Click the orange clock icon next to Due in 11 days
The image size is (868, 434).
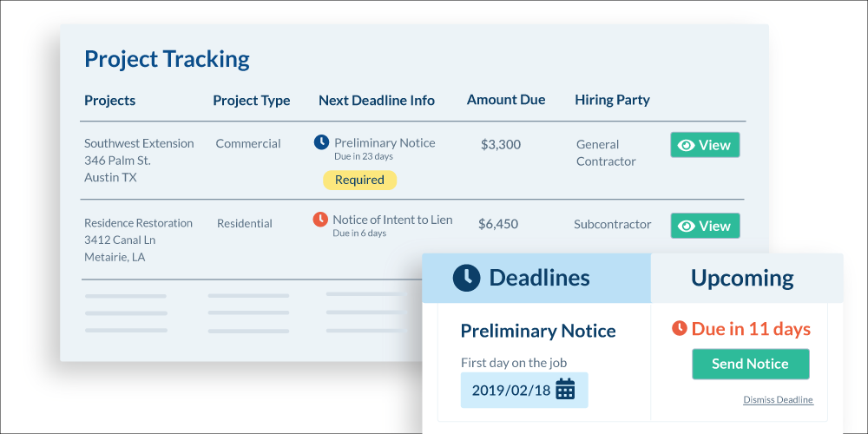pyautogui.click(x=680, y=329)
